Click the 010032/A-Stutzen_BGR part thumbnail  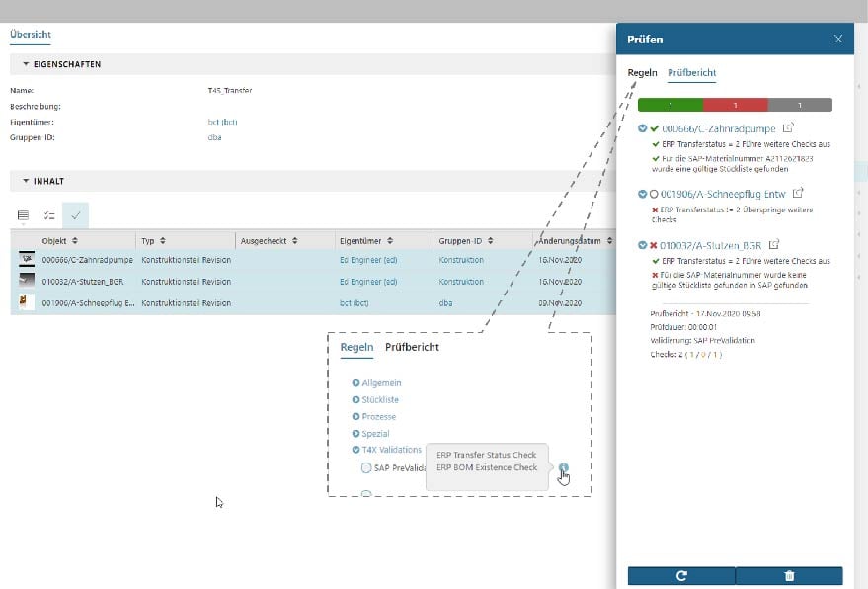point(25,281)
